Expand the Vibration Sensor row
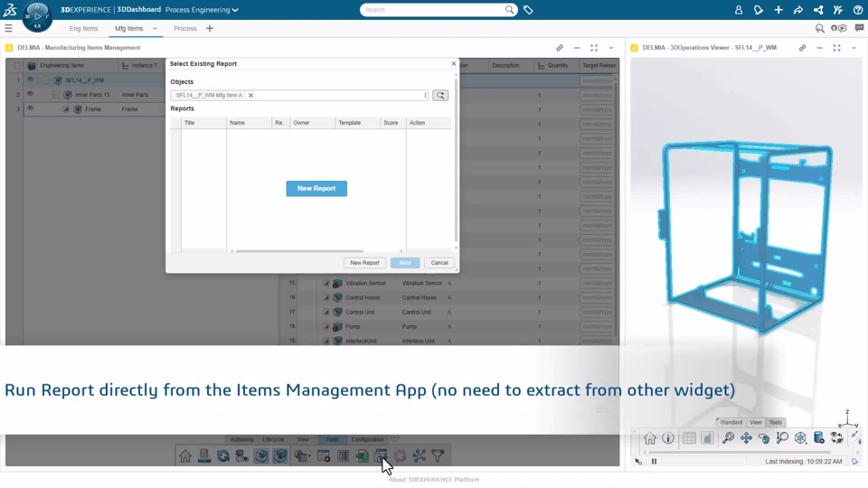The height and width of the screenshot is (488, 868). coord(325,283)
